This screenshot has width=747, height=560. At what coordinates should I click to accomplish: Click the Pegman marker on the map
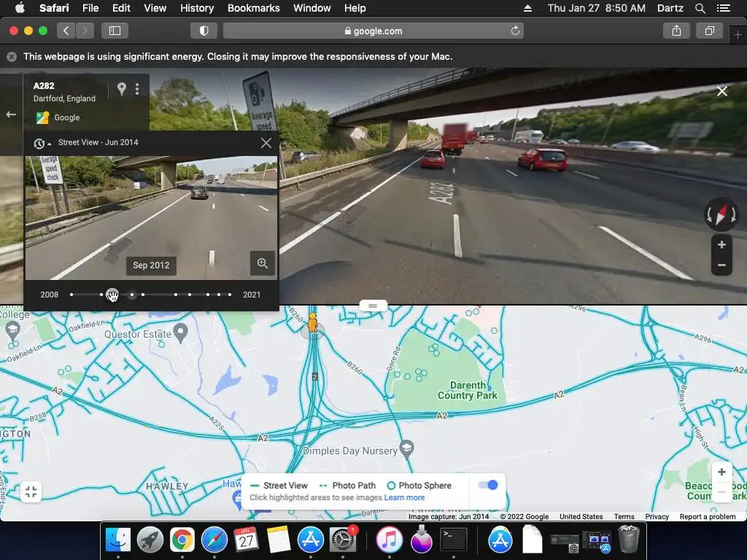[312, 322]
